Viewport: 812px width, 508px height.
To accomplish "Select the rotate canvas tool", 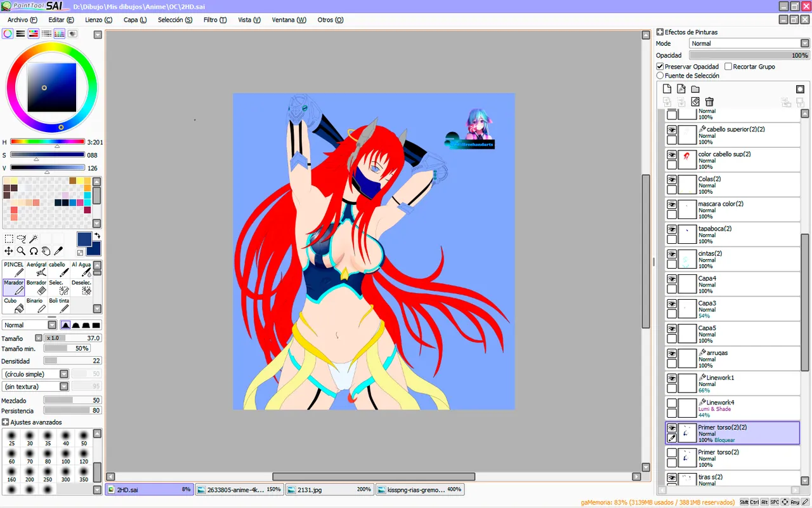I will pos(34,251).
